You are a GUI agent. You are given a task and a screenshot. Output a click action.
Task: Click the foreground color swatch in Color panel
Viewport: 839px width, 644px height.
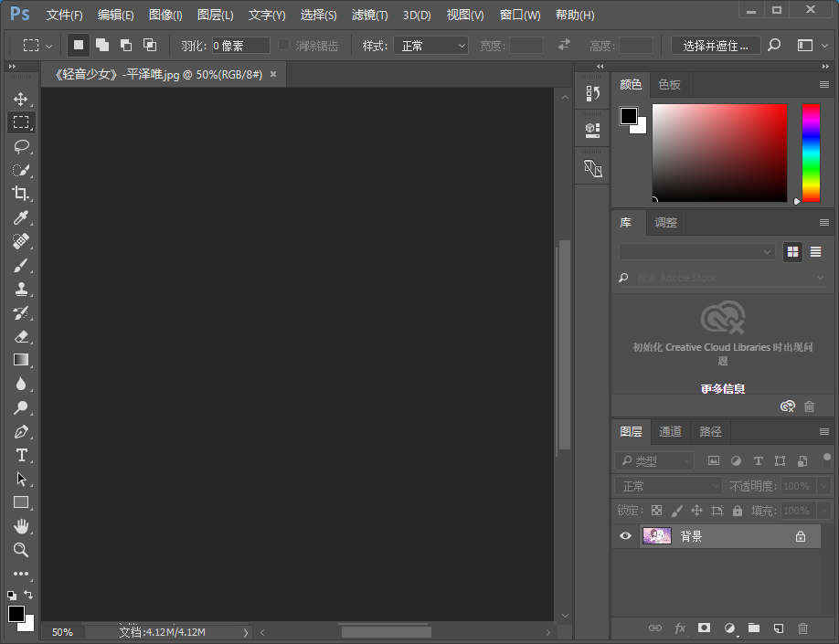point(628,115)
